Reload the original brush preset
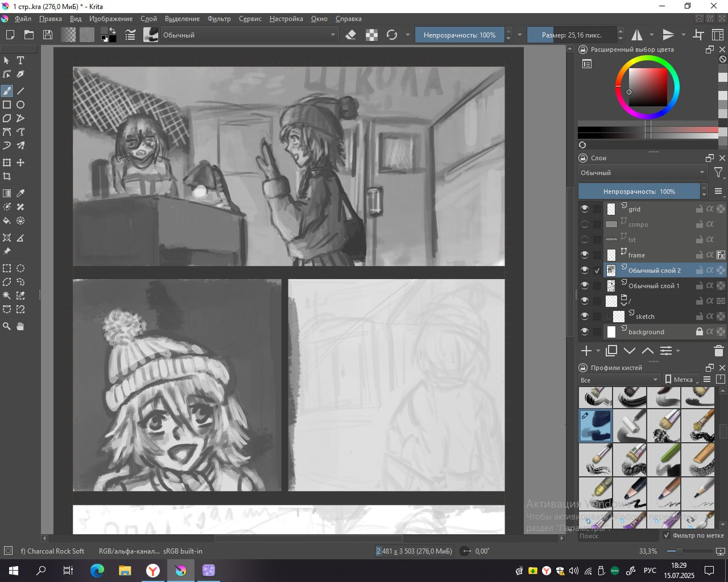 pos(392,35)
